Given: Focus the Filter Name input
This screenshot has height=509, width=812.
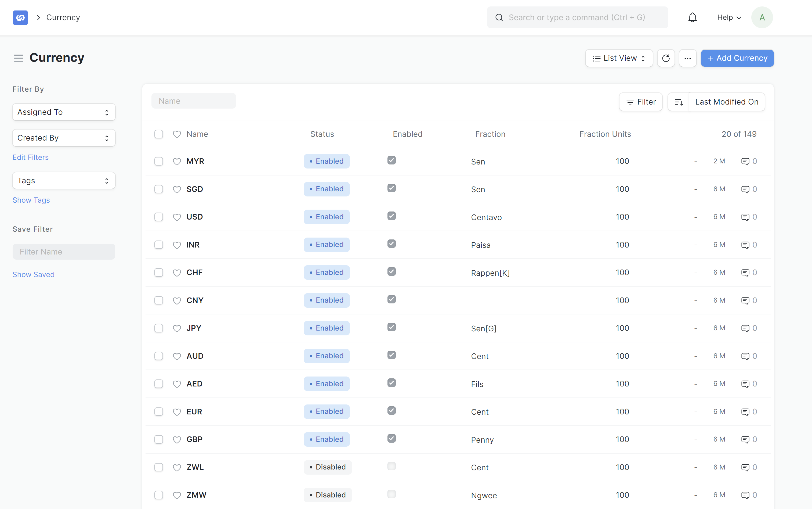Looking at the screenshot, I should 64,252.
